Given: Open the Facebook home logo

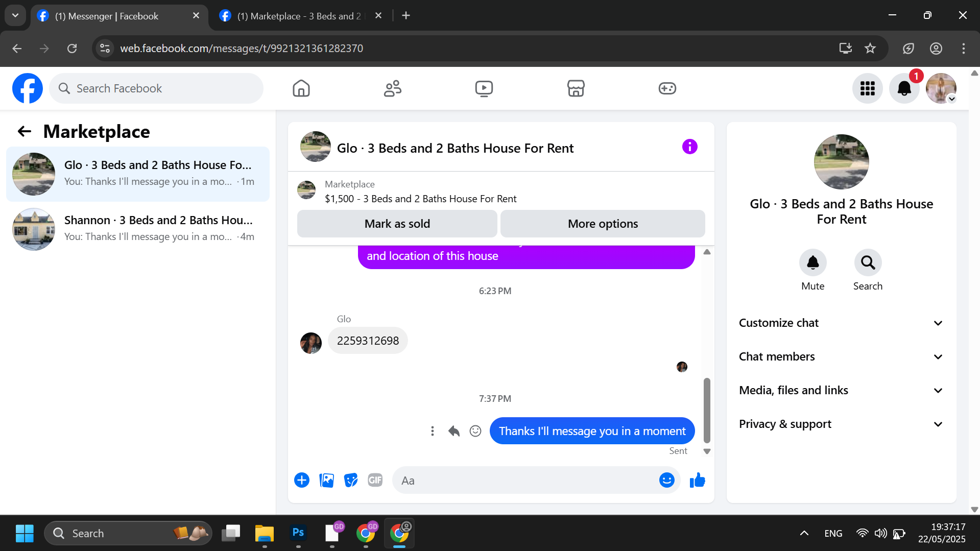Looking at the screenshot, I should tap(28, 88).
